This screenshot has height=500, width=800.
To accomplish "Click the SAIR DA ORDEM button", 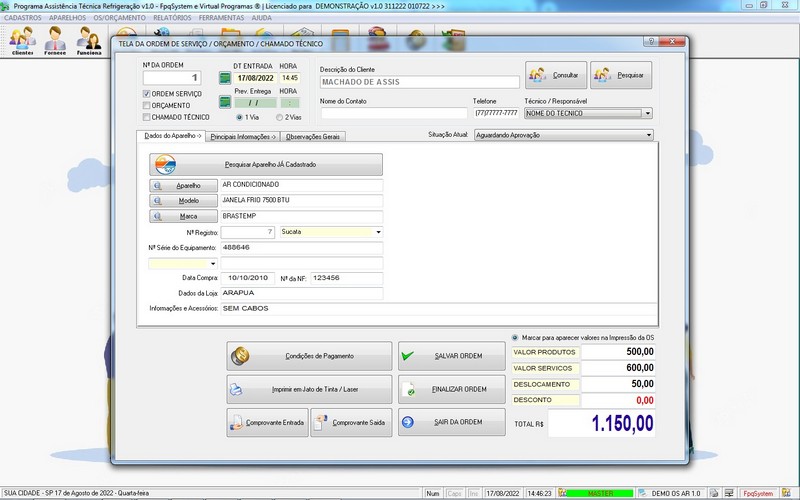I will pos(452,422).
